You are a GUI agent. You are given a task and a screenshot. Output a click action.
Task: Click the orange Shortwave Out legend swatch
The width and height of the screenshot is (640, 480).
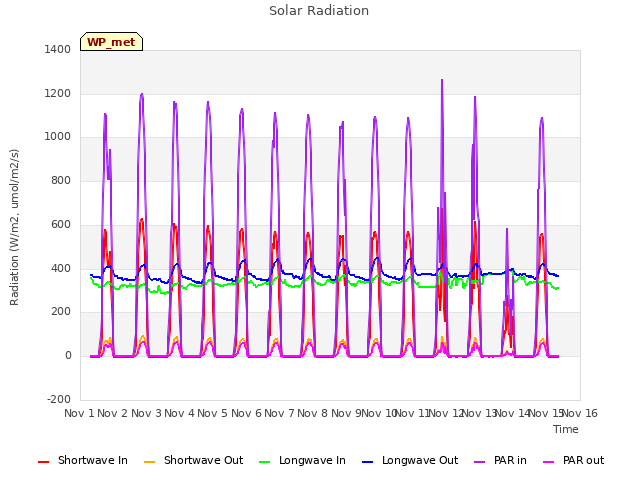point(149,462)
